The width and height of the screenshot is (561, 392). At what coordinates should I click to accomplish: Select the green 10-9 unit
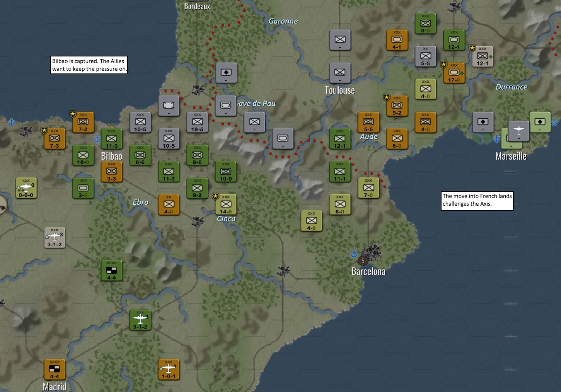[226, 172]
